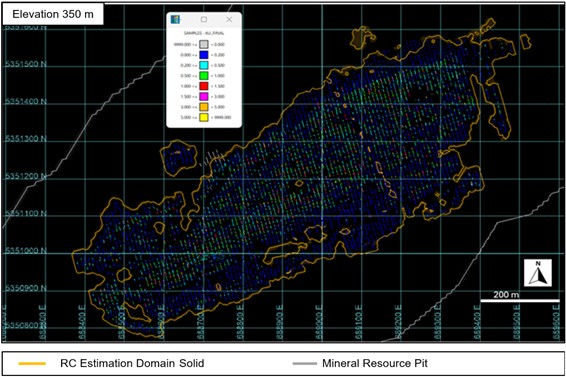
Task: Click the 5351200 N grid label
Action: pyautogui.click(x=26, y=176)
